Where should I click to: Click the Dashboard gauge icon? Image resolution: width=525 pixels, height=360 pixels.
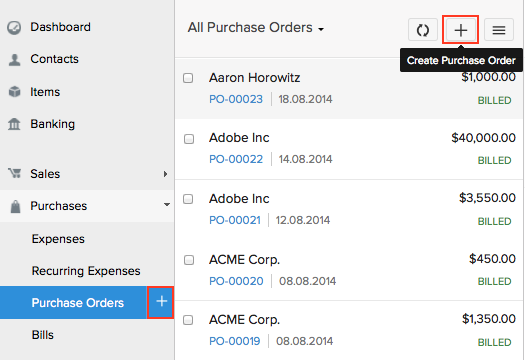click(x=14, y=28)
